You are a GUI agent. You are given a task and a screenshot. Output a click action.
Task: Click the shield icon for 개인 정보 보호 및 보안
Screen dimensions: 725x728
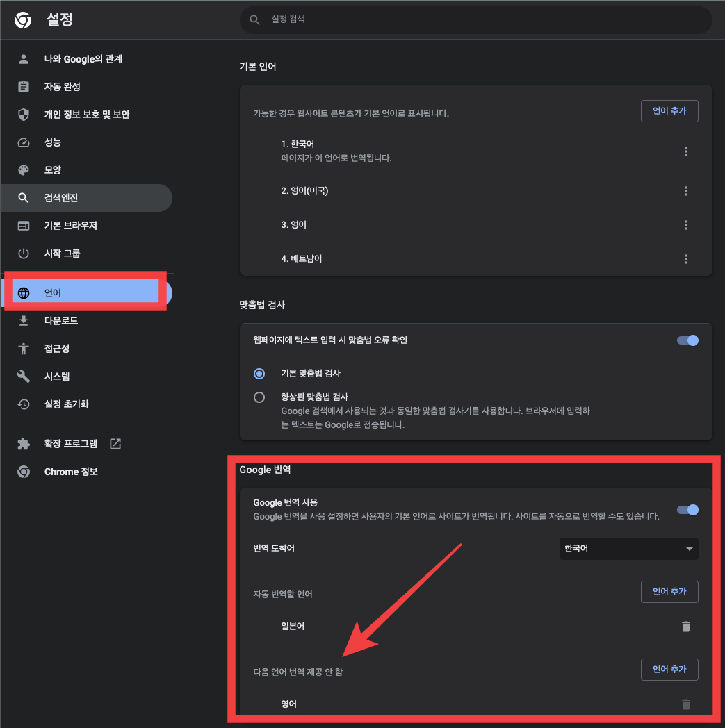click(x=23, y=115)
